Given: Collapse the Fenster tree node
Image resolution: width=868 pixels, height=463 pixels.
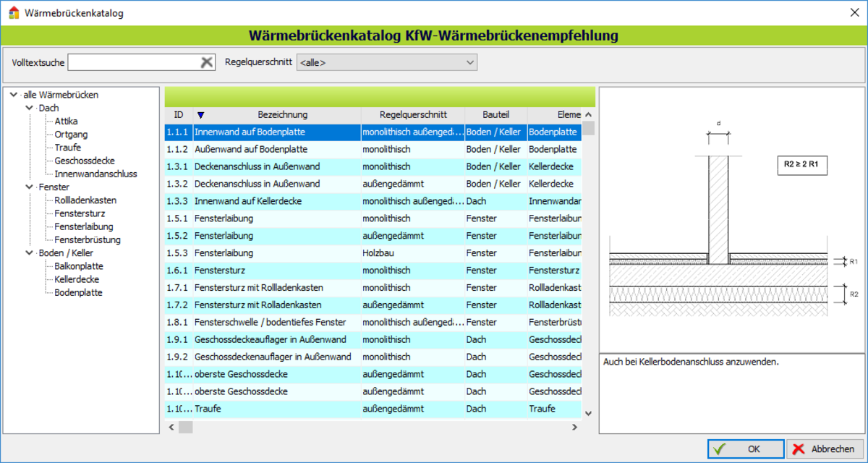Looking at the screenshot, I should tap(30, 187).
